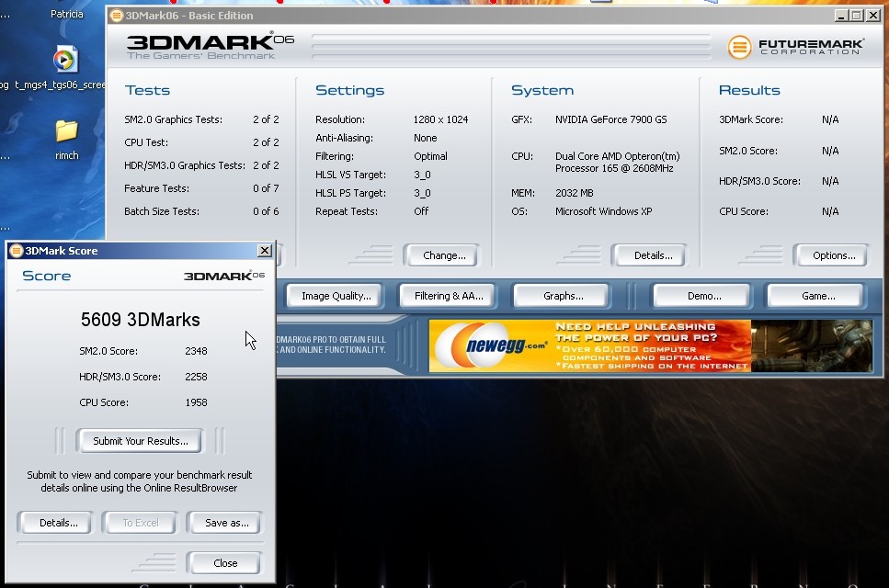Click Close button in Score dialog
Screen dimensions: 889x588
(x=224, y=563)
